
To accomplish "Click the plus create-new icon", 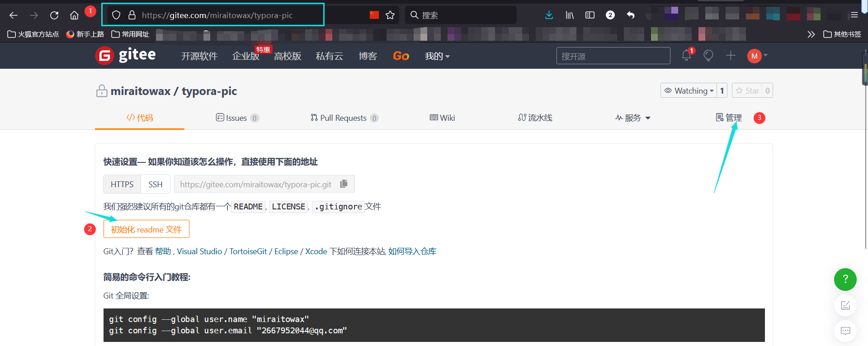I will point(731,56).
